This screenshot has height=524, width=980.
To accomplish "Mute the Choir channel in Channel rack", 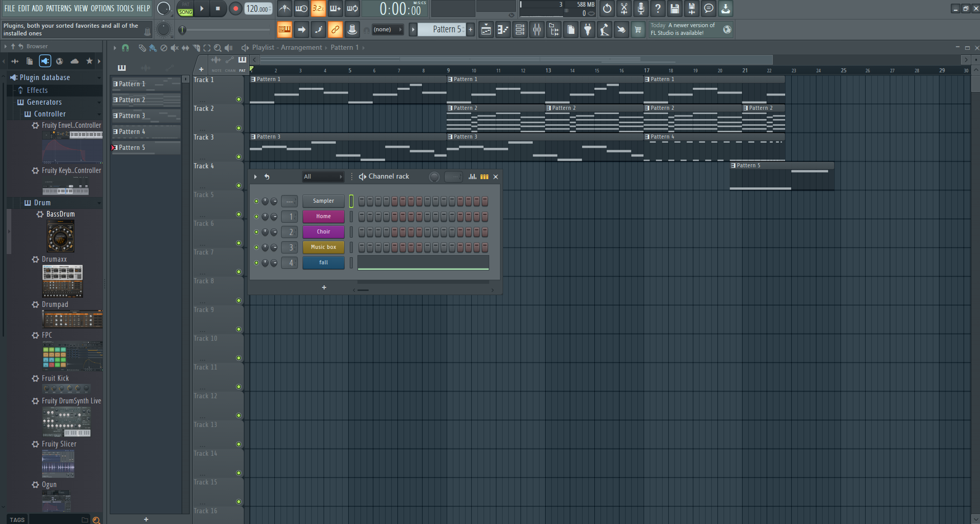I will (256, 232).
